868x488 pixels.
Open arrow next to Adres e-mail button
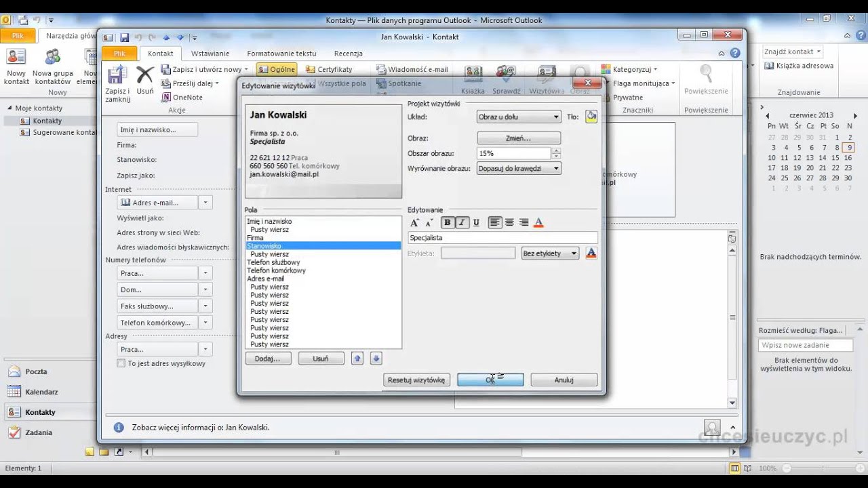205,203
